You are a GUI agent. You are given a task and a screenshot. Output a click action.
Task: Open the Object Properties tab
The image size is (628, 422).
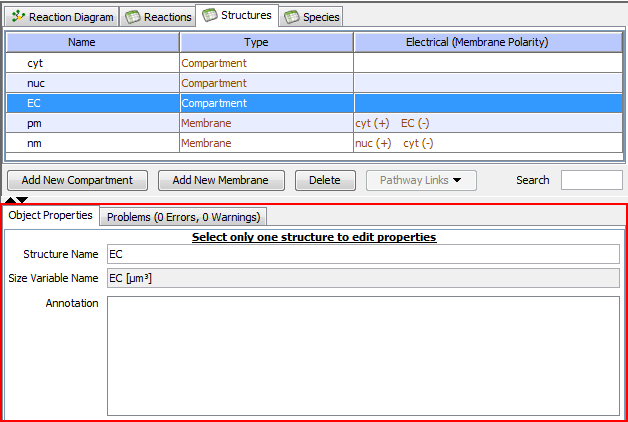coord(51,215)
